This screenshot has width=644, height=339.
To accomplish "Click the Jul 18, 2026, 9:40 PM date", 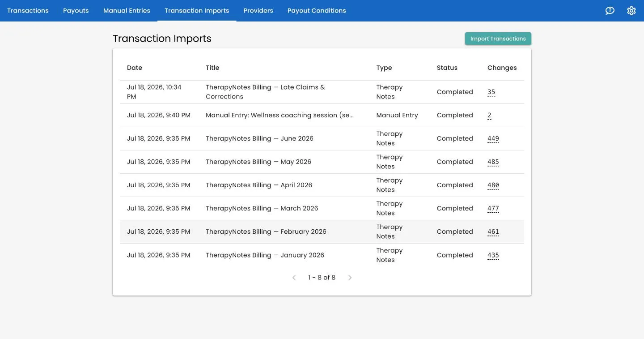I will click(x=159, y=115).
